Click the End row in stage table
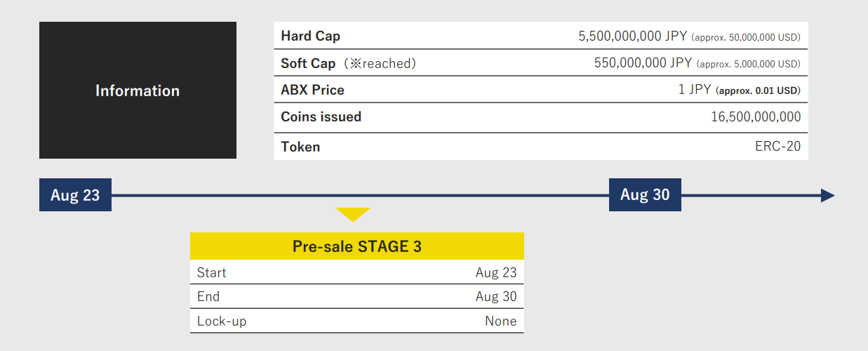The image size is (868, 351). click(356, 296)
